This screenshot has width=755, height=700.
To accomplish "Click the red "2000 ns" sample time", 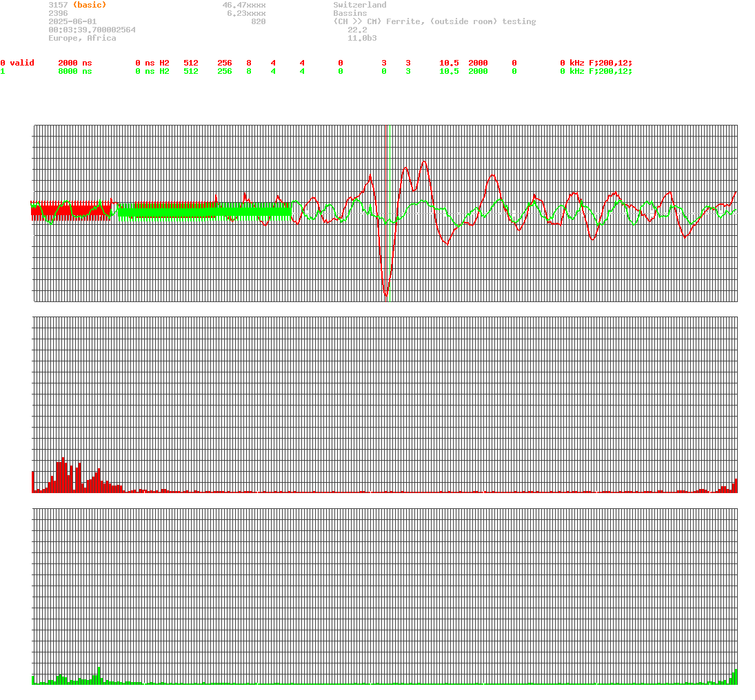I will (75, 63).
